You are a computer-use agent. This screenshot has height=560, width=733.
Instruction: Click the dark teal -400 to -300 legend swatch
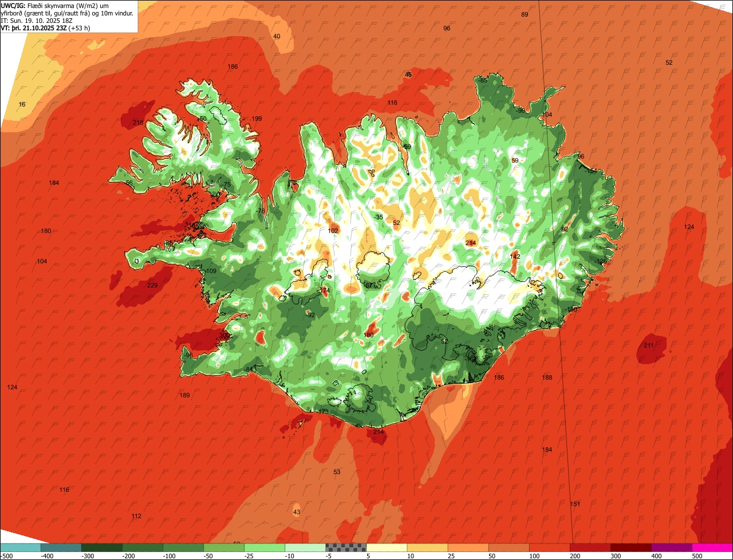point(61,547)
